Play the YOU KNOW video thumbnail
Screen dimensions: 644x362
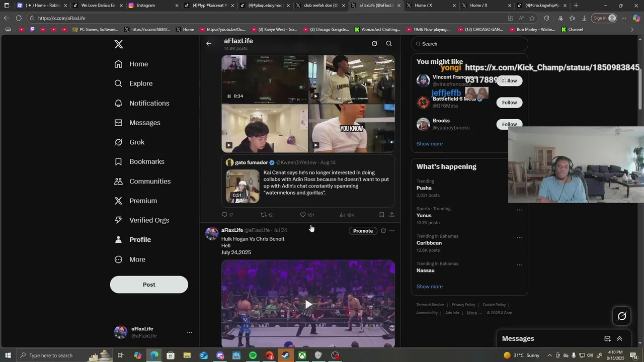315,145
